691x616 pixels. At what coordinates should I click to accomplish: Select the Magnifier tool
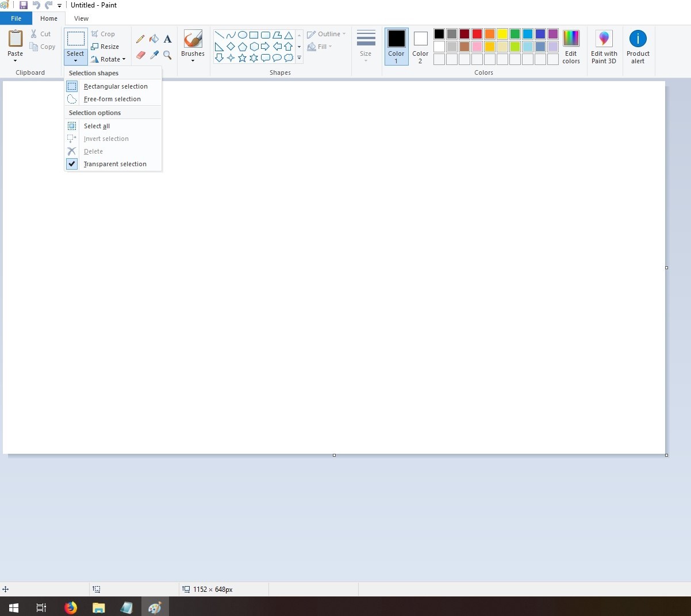coord(168,55)
